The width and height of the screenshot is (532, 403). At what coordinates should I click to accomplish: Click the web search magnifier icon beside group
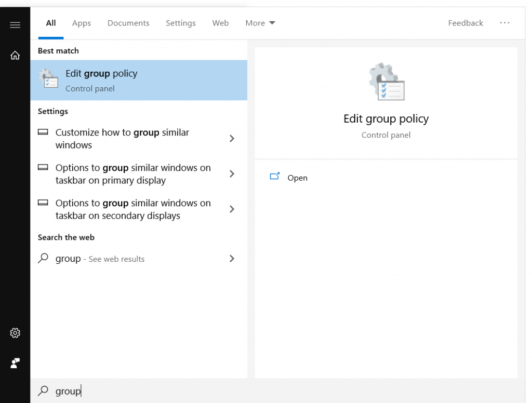[43, 259]
